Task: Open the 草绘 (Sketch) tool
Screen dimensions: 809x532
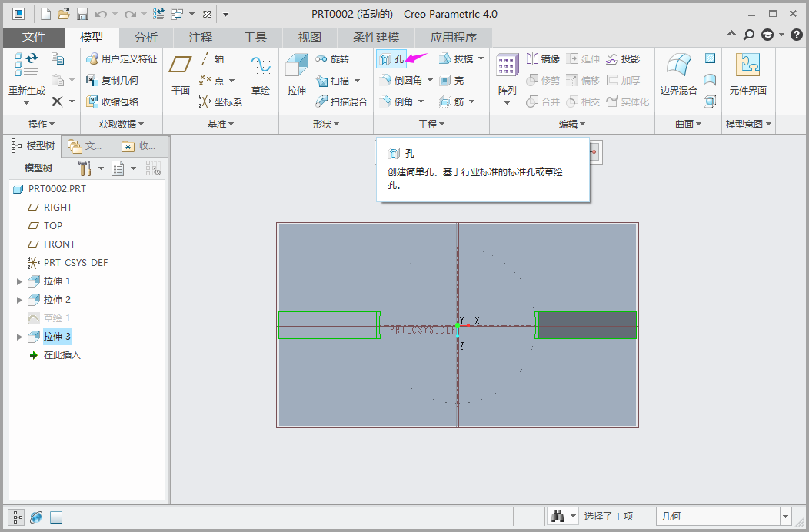Action: tap(261, 75)
